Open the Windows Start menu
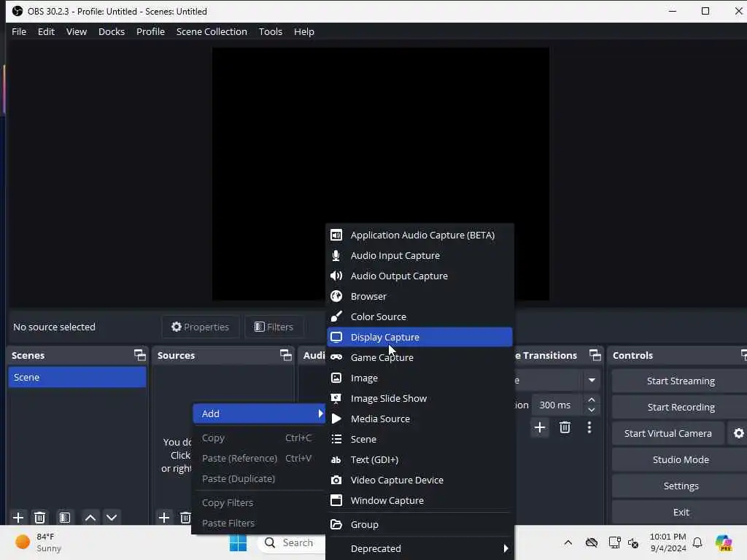The width and height of the screenshot is (747, 560). tap(239, 542)
